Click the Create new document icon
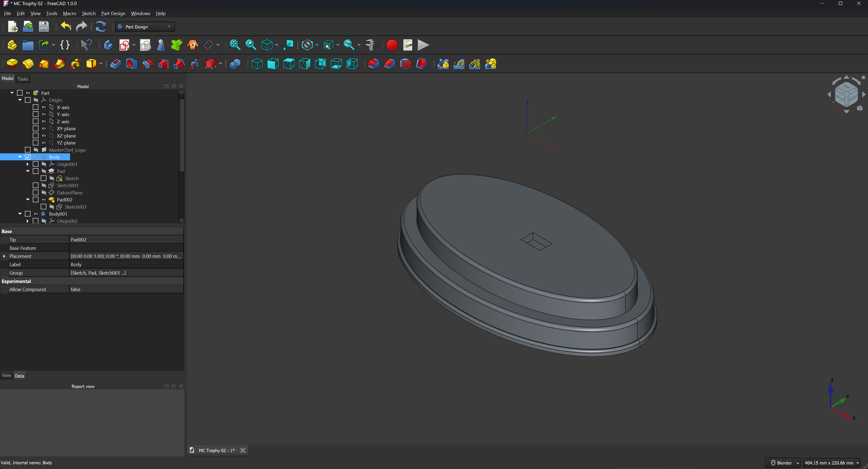This screenshot has height=469, width=868. tap(12, 26)
